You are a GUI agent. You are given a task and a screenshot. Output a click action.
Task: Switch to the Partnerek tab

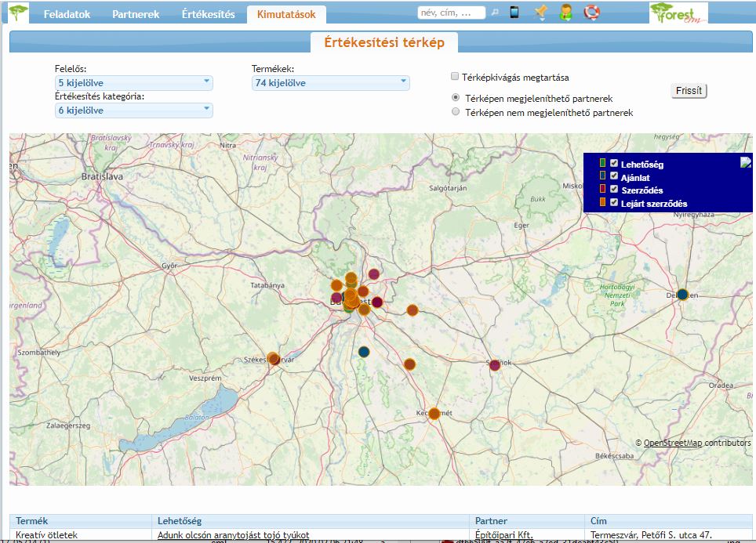[136, 14]
